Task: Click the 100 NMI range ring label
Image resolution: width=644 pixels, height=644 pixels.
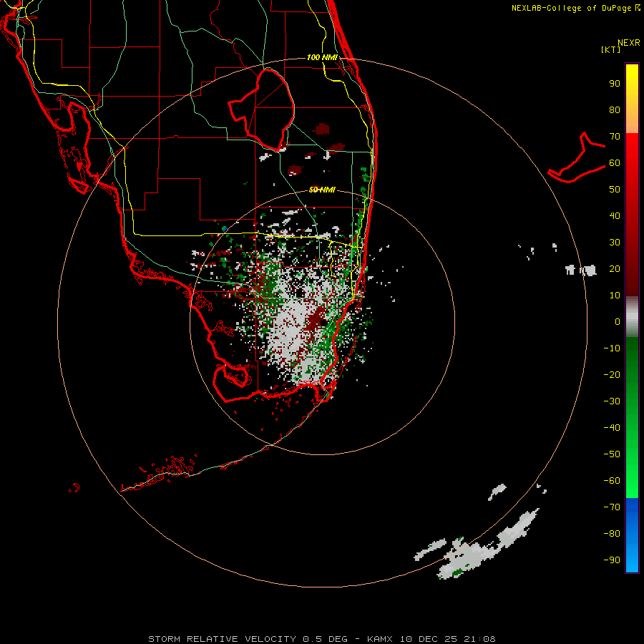Action: point(322,57)
